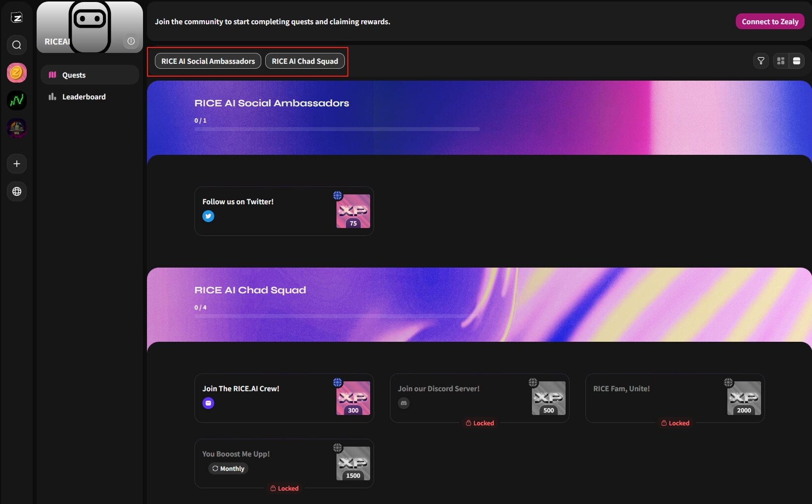The height and width of the screenshot is (504, 812).
Task: Click the Zealy logo icon
Action: (x=17, y=18)
